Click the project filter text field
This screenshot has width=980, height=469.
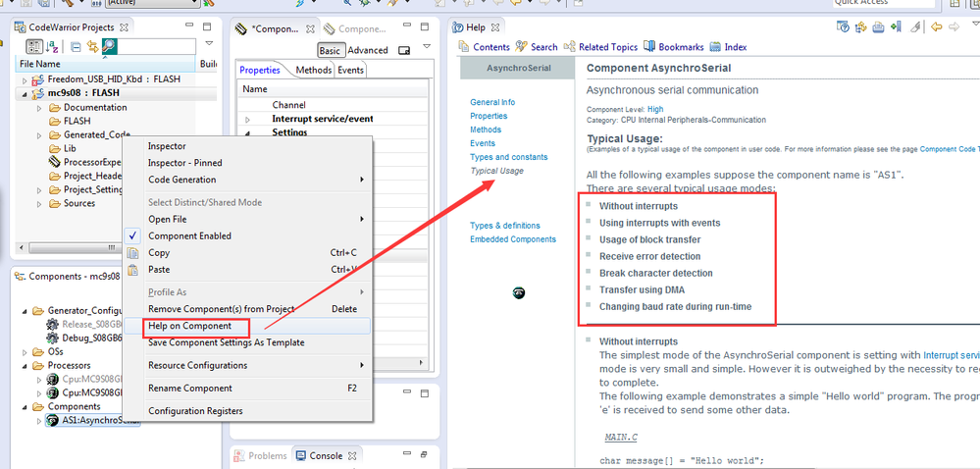(156, 46)
